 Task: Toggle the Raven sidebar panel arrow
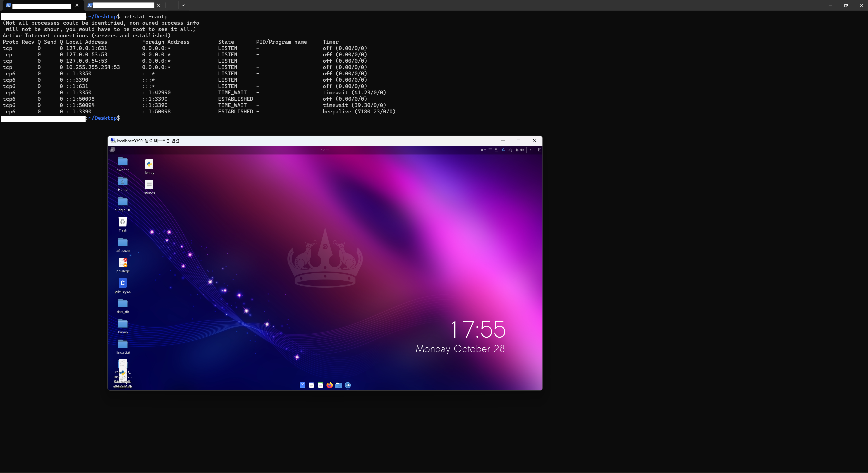pos(540,150)
